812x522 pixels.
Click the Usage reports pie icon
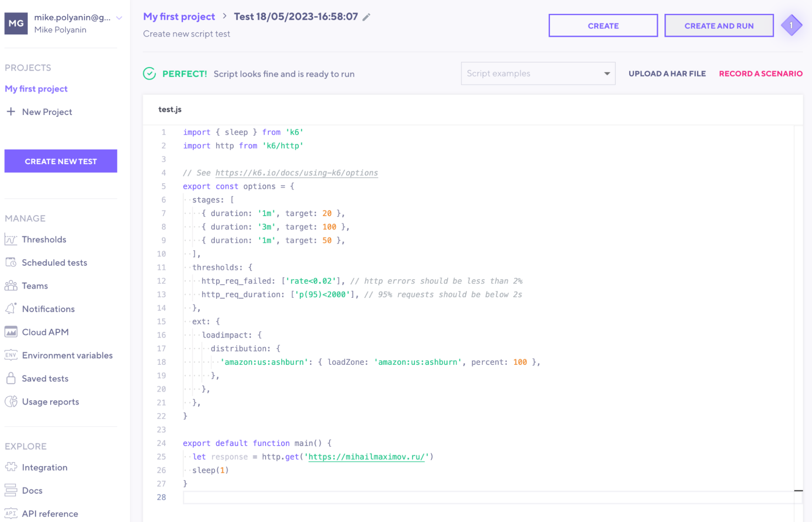coord(11,401)
